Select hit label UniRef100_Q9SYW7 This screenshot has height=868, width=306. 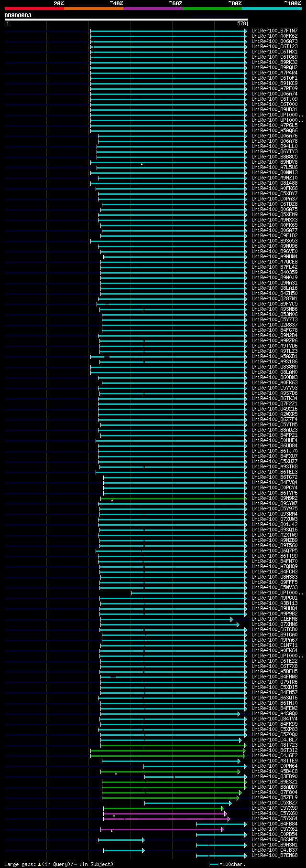coord(274,504)
